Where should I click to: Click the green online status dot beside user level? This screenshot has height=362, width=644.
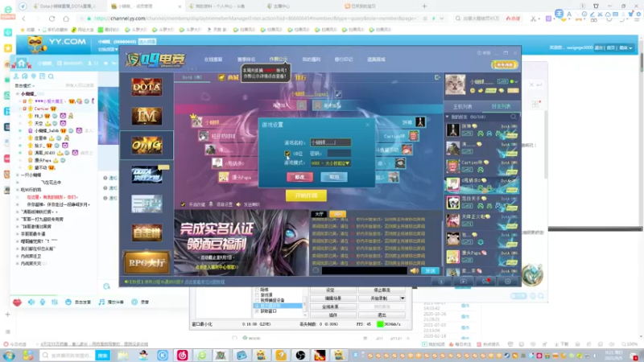click(512, 82)
